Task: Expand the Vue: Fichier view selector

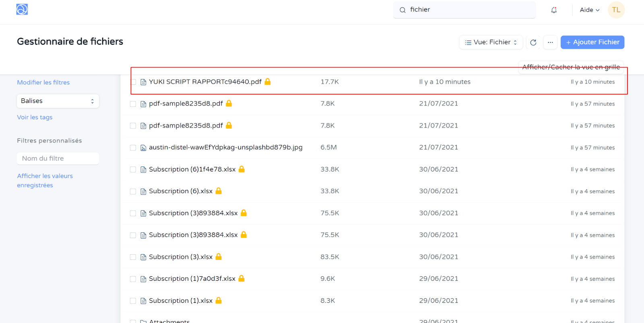Action: tap(491, 42)
